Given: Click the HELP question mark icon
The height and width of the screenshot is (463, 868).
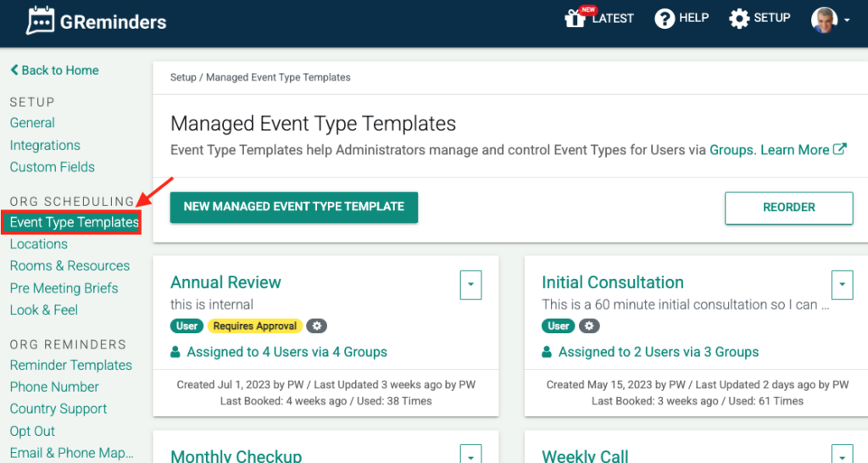Looking at the screenshot, I should pos(665,19).
